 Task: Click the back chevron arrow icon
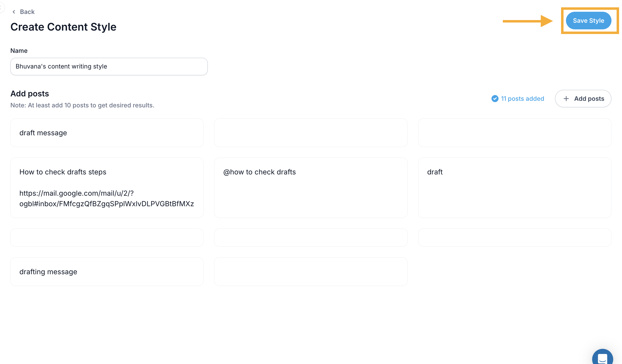coord(14,11)
